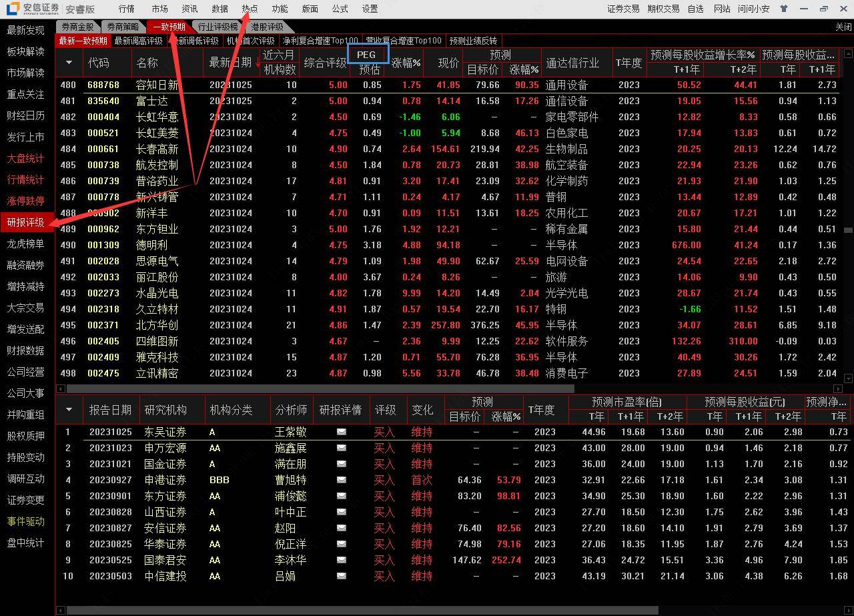The width and height of the screenshot is (854, 616).
Task: Select stock row 德明利
Action: click(450, 245)
